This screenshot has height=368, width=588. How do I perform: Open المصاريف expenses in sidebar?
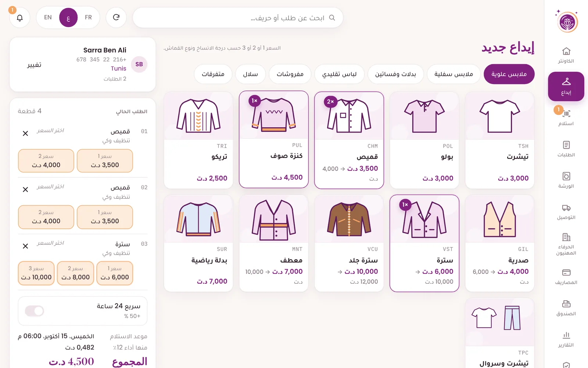click(566, 277)
